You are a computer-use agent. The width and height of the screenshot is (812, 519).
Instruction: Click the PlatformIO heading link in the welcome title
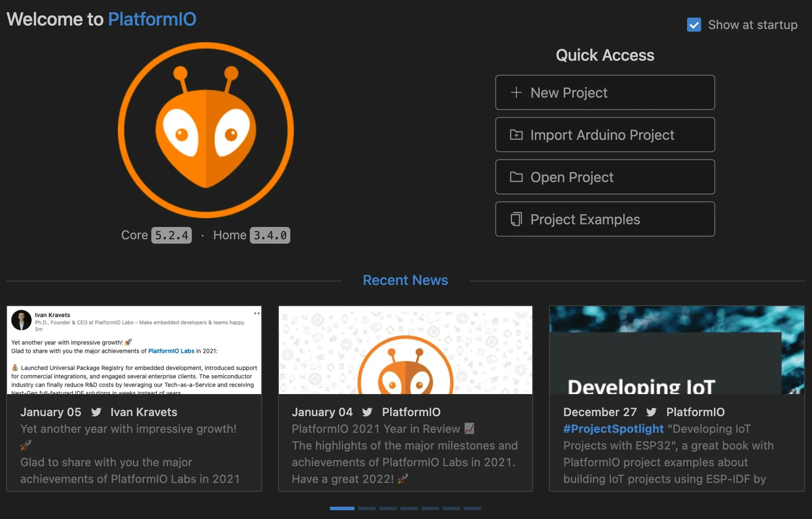coord(152,19)
